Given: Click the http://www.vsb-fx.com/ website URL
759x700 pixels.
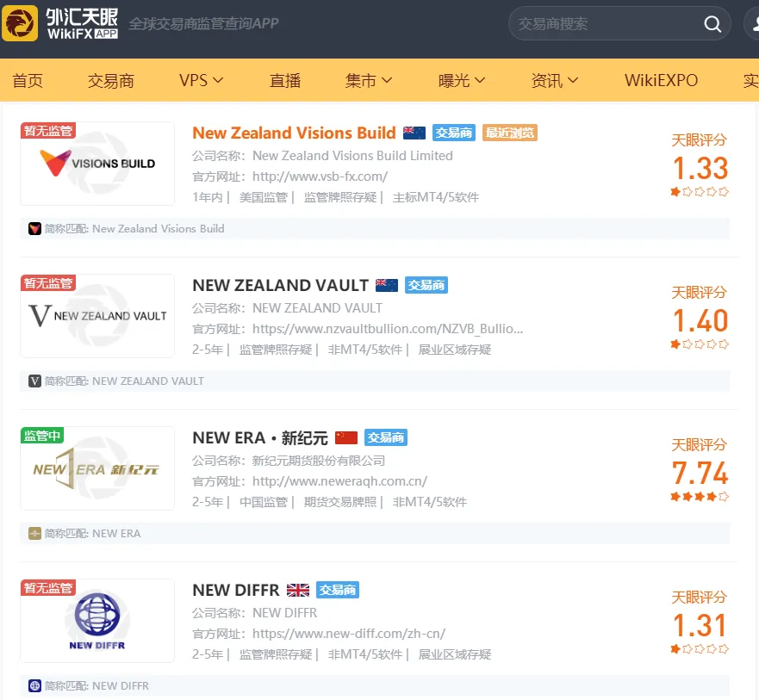Looking at the screenshot, I should [320, 177].
